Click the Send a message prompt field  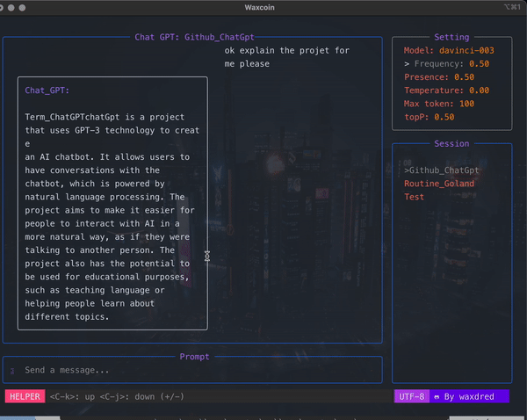(x=192, y=370)
